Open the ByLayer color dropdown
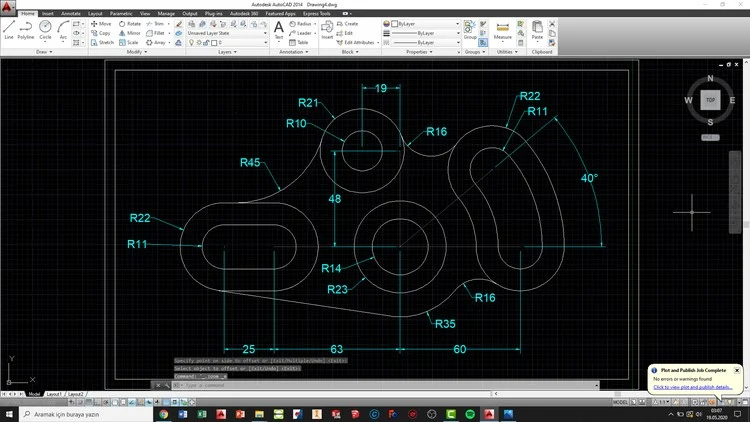The height and width of the screenshot is (422, 750). click(x=457, y=23)
